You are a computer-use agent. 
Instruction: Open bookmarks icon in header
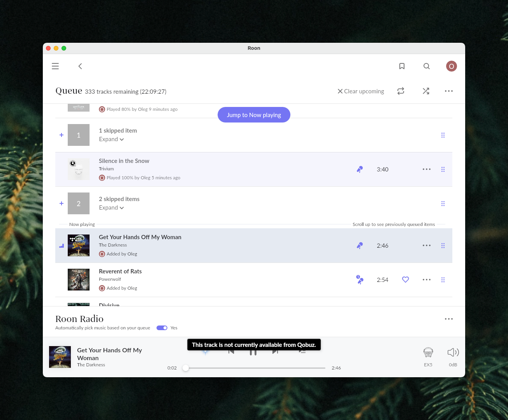[402, 66]
